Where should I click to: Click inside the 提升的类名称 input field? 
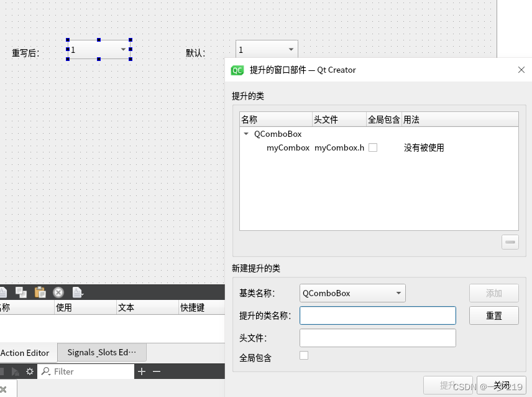[x=377, y=315]
